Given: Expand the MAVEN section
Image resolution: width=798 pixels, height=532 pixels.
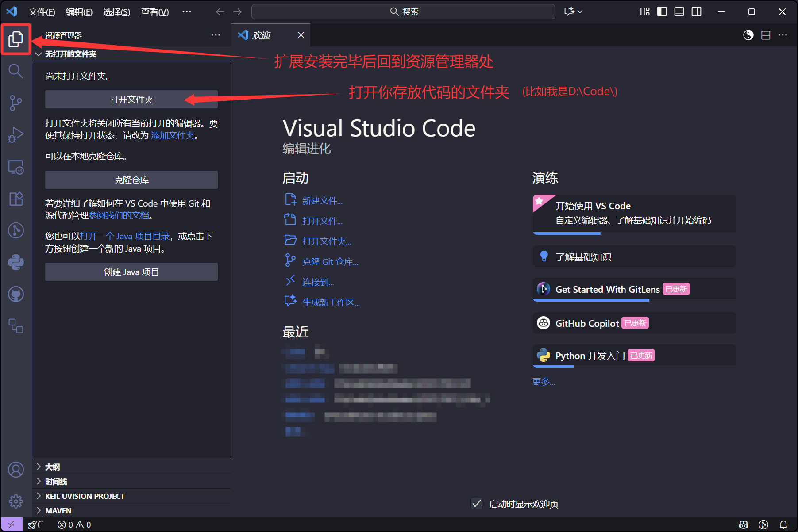Looking at the screenshot, I should point(58,511).
